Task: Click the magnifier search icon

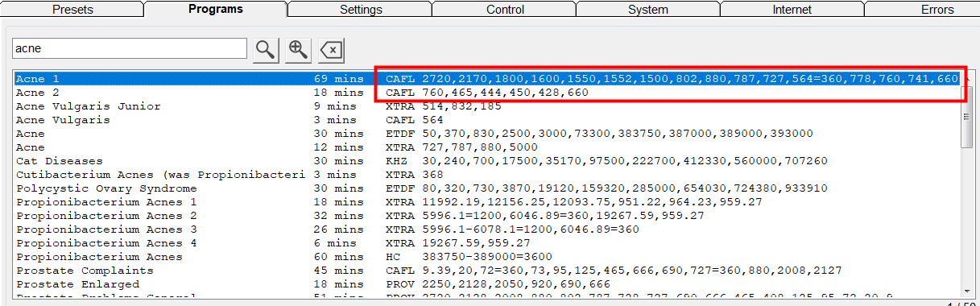Action: pos(265,50)
